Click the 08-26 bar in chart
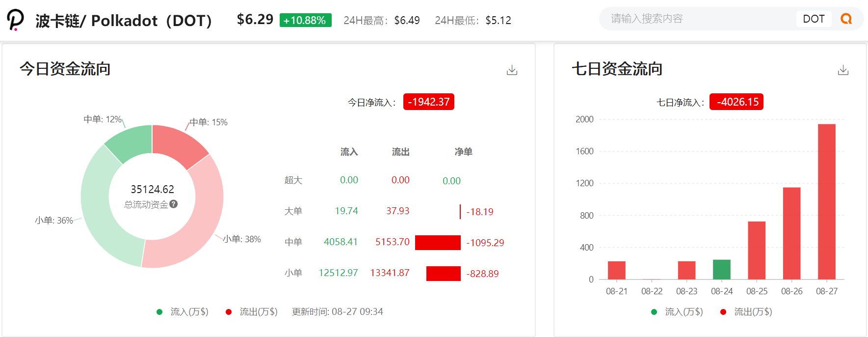Viewport: 868px width, 337px height. click(x=791, y=233)
